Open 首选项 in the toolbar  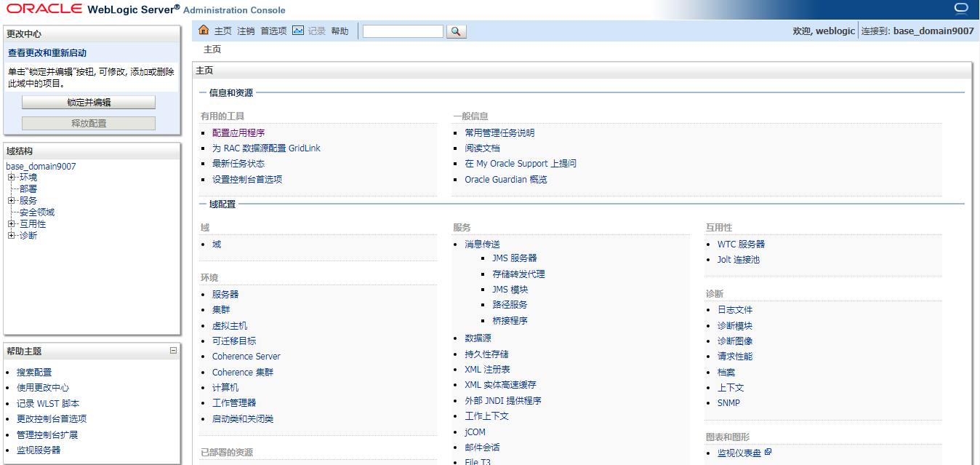(273, 31)
